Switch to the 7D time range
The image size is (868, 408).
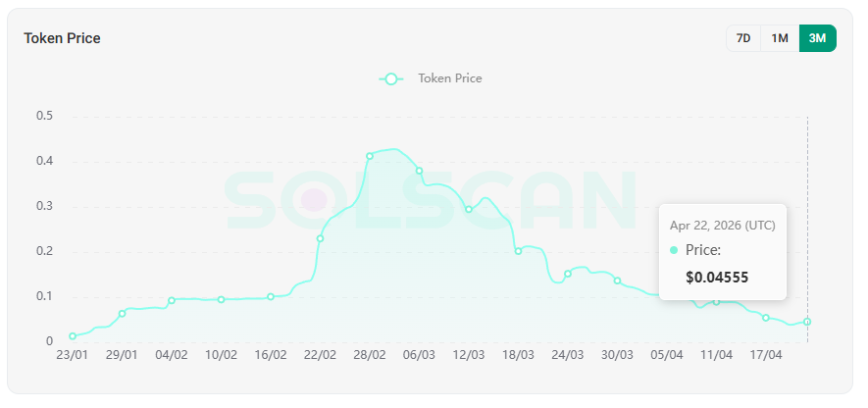[743, 38]
